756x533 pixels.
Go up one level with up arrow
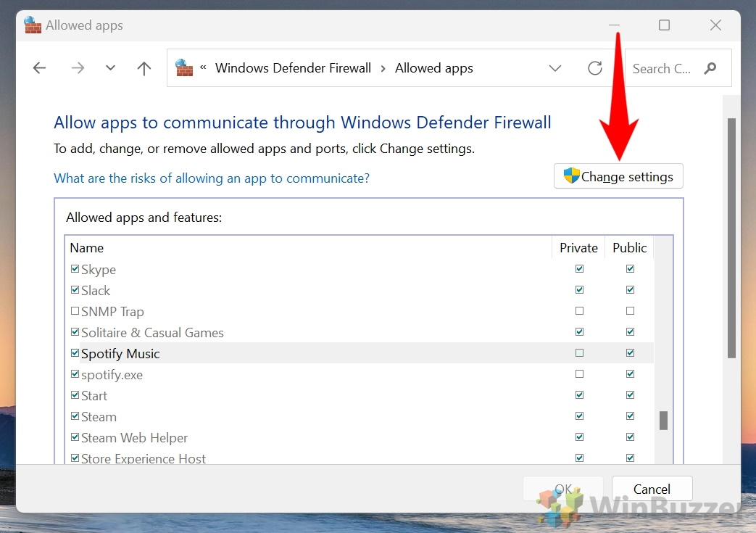[144, 68]
